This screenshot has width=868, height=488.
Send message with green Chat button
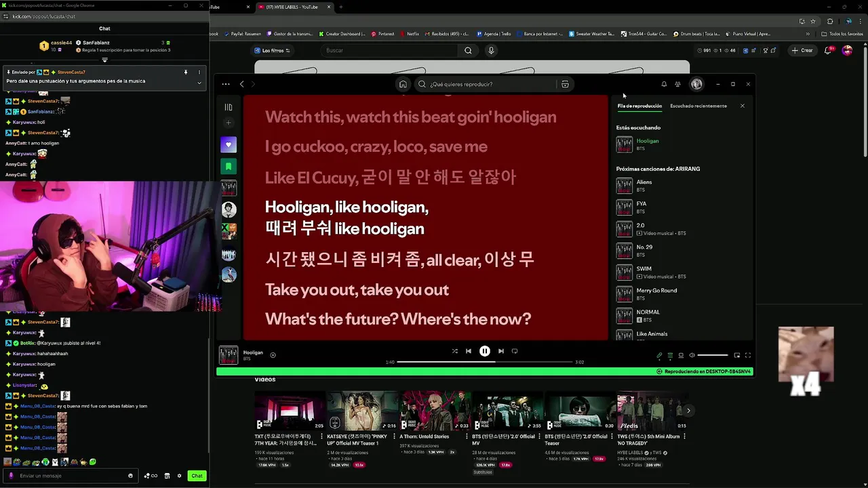pyautogui.click(x=197, y=476)
